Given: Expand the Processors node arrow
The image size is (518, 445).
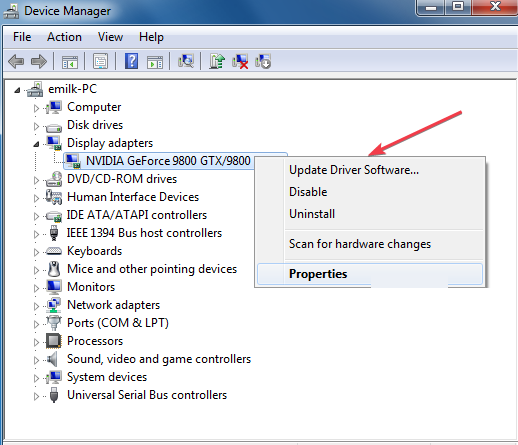Looking at the screenshot, I should coord(36,342).
